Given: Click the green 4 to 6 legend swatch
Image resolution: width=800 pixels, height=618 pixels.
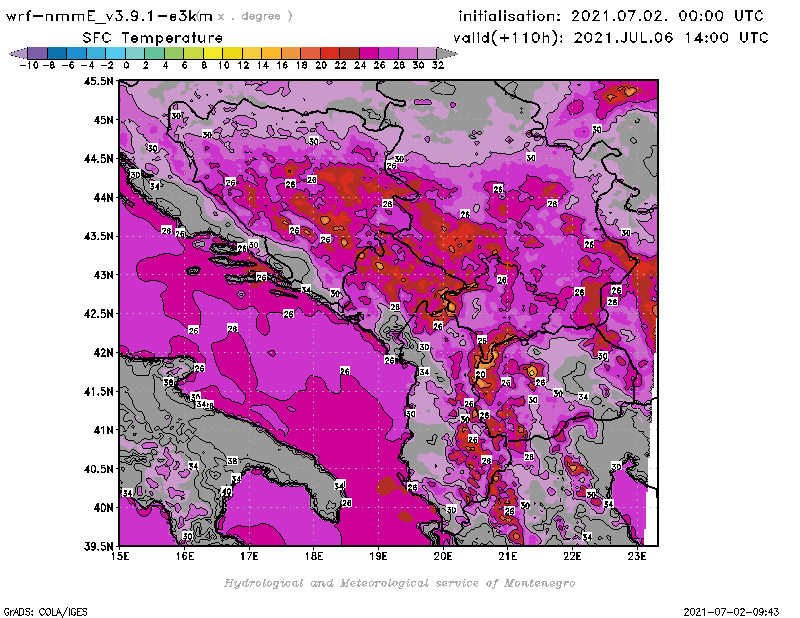Looking at the screenshot, I should point(175,52).
